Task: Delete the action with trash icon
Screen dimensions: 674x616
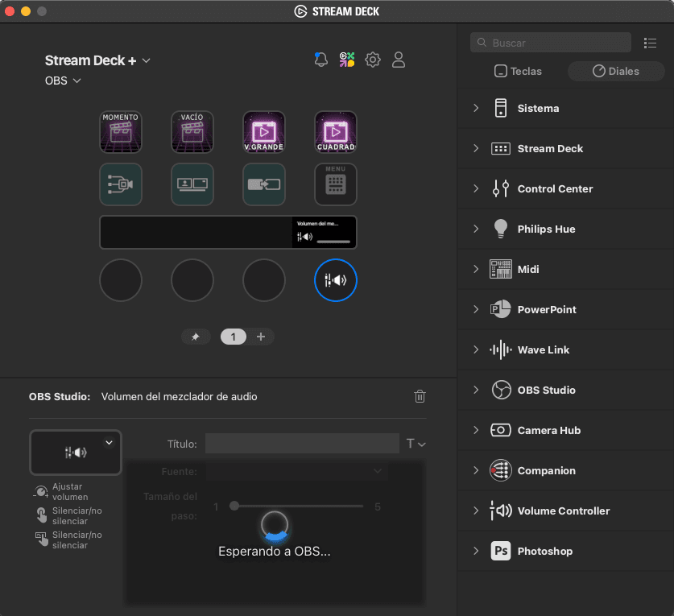Action: click(x=420, y=396)
